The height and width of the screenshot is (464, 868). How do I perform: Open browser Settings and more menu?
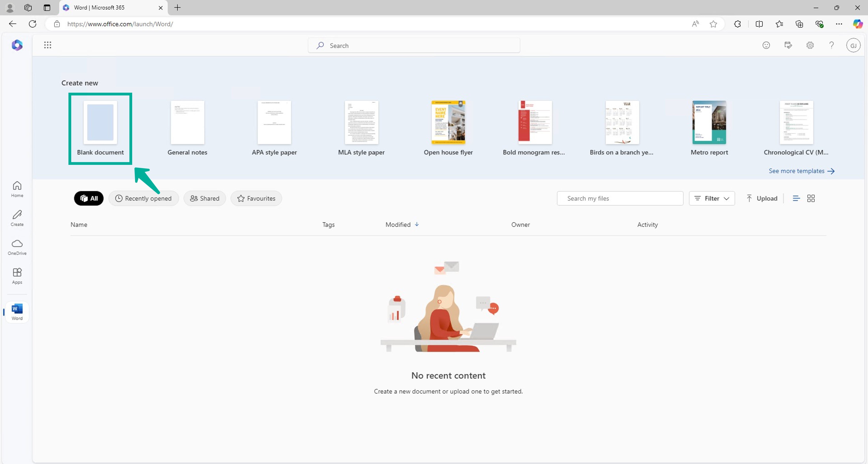pyautogui.click(x=839, y=24)
